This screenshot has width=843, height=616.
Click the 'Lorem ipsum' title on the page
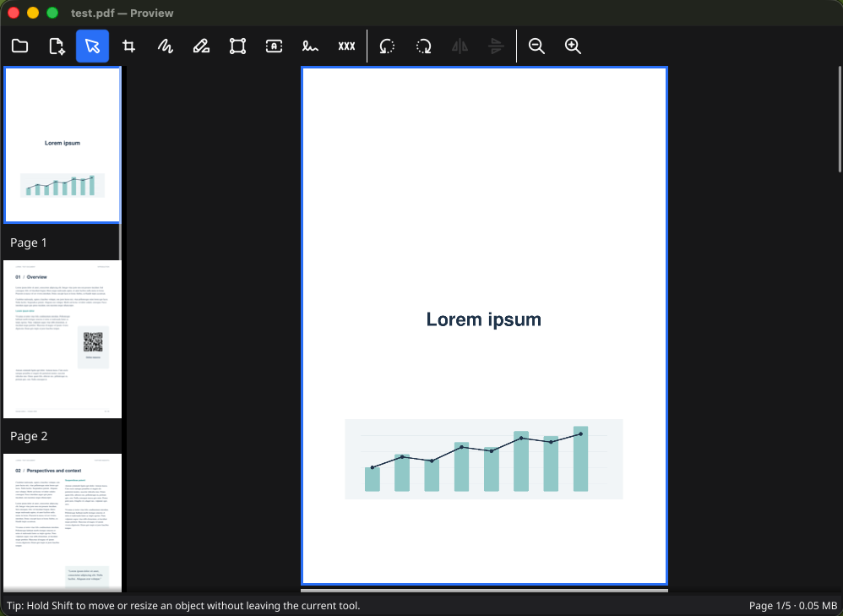(x=484, y=319)
